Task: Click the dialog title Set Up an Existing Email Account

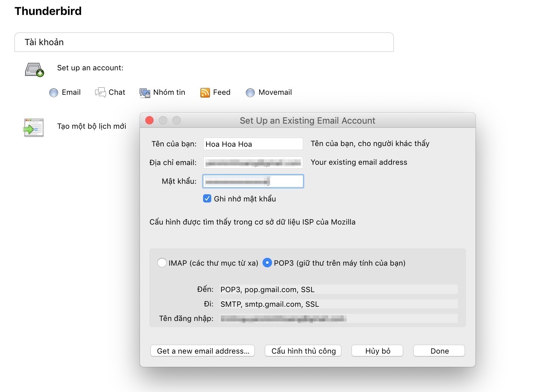Action: [x=307, y=121]
